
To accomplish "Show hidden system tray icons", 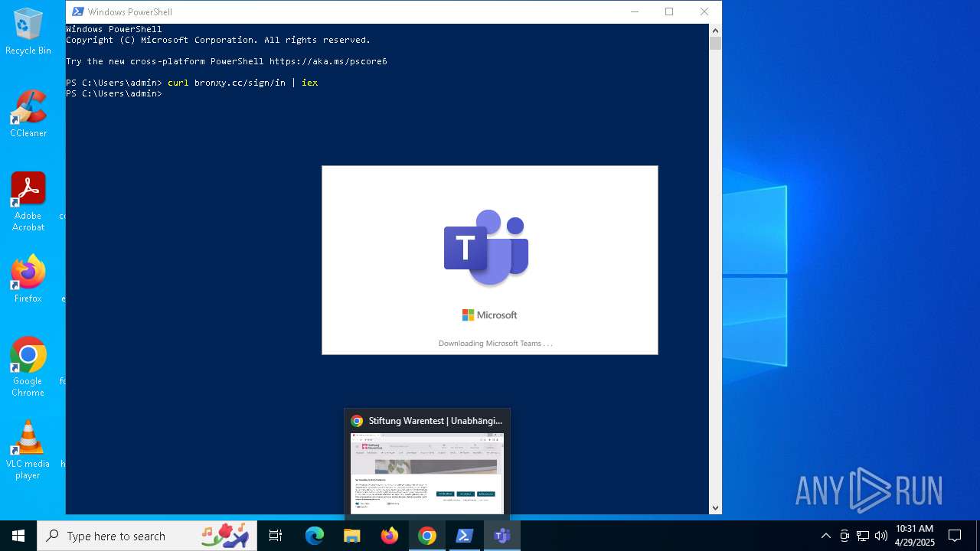I will 826,536.
